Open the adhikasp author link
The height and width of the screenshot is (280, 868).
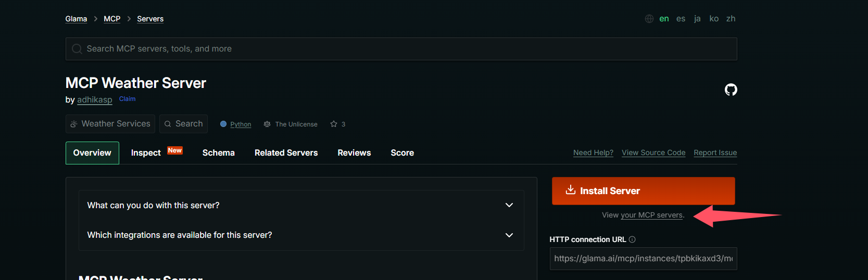point(95,99)
